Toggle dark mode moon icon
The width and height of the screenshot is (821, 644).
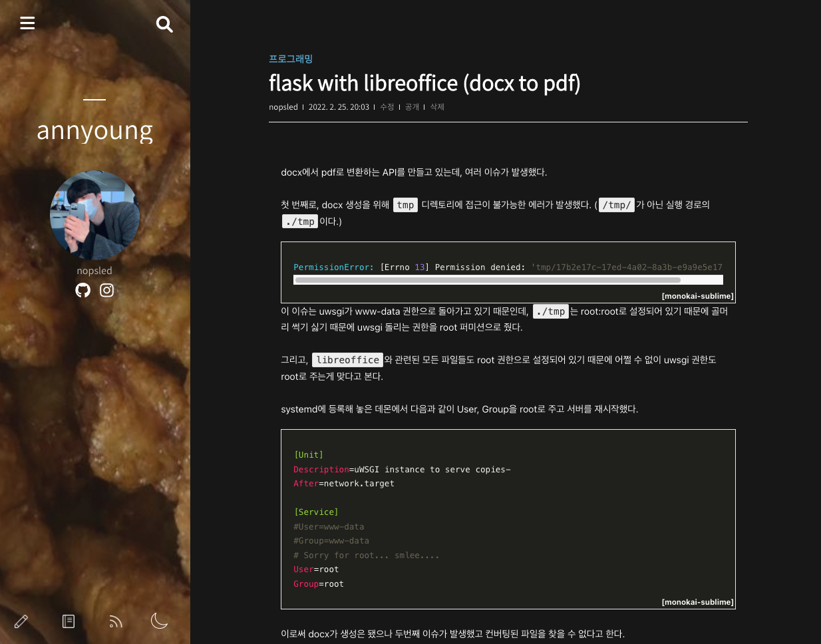[160, 621]
